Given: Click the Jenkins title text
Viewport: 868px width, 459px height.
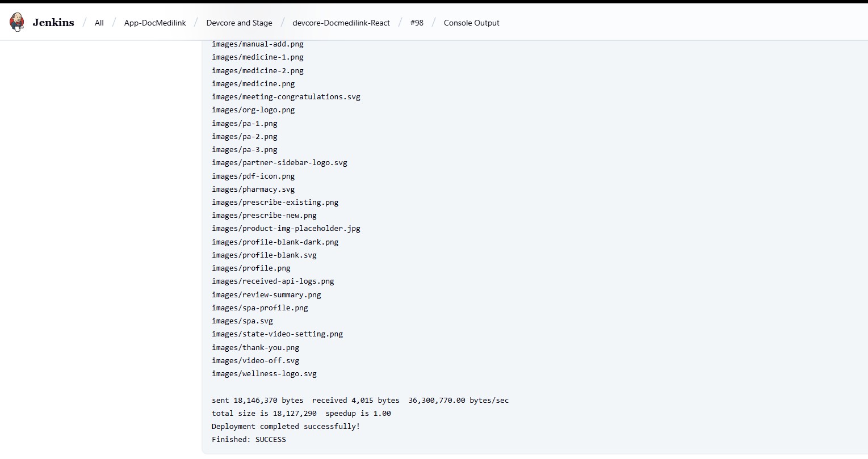Looking at the screenshot, I should (53, 23).
